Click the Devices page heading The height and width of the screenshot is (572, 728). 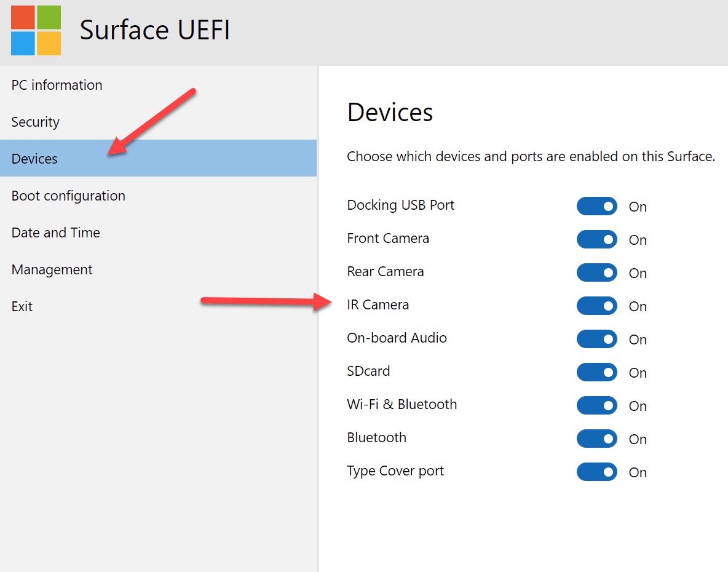390,113
